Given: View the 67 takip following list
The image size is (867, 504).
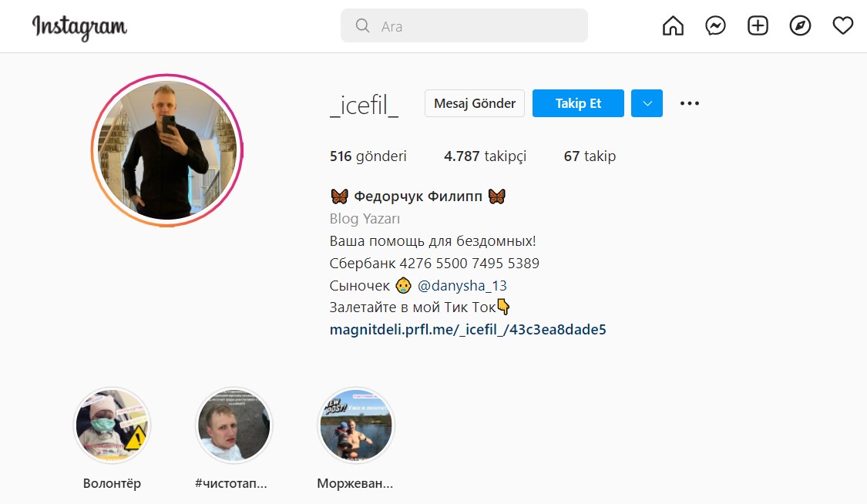Looking at the screenshot, I should pos(590,156).
